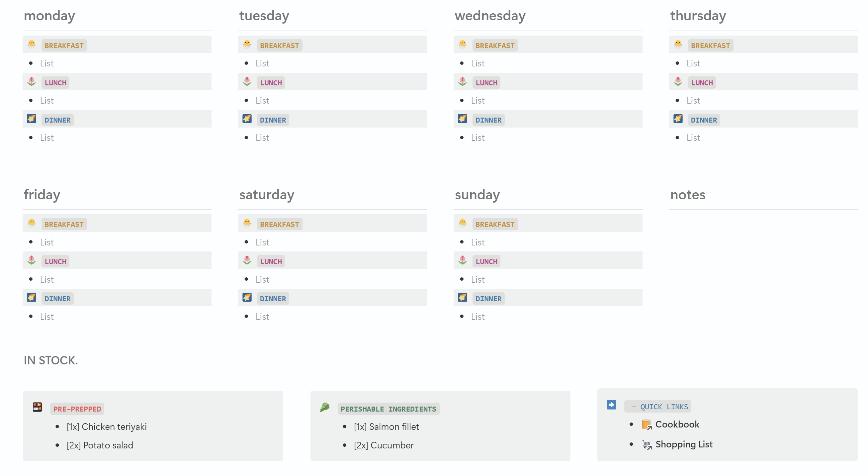
Task: Click the leafy green icon beside Perishable Ingredients
Action: [324, 407]
